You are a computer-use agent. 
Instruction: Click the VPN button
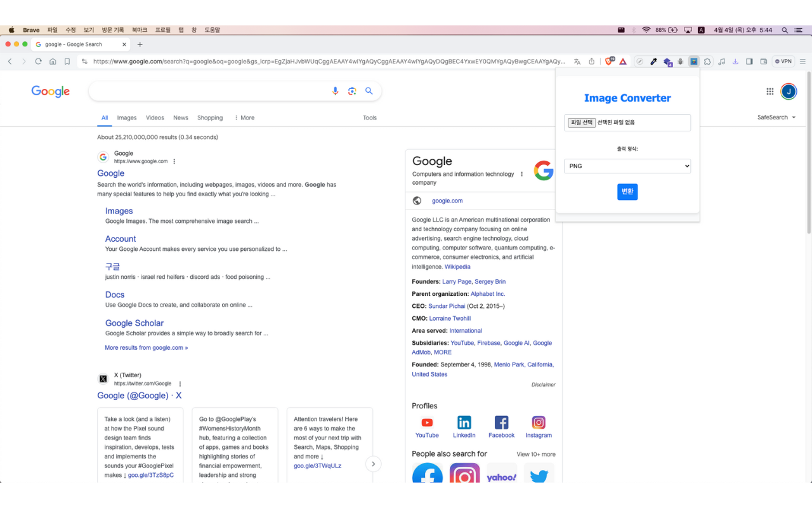pos(783,62)
